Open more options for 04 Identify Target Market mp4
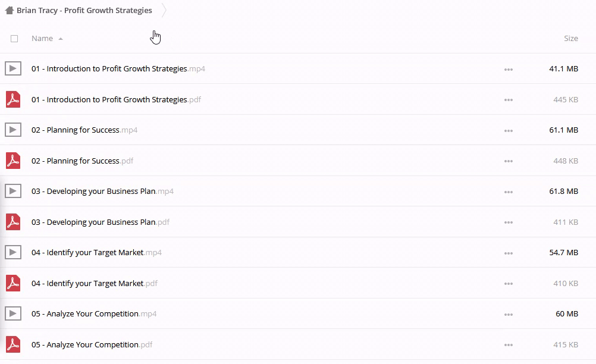 tap(508, 253)
